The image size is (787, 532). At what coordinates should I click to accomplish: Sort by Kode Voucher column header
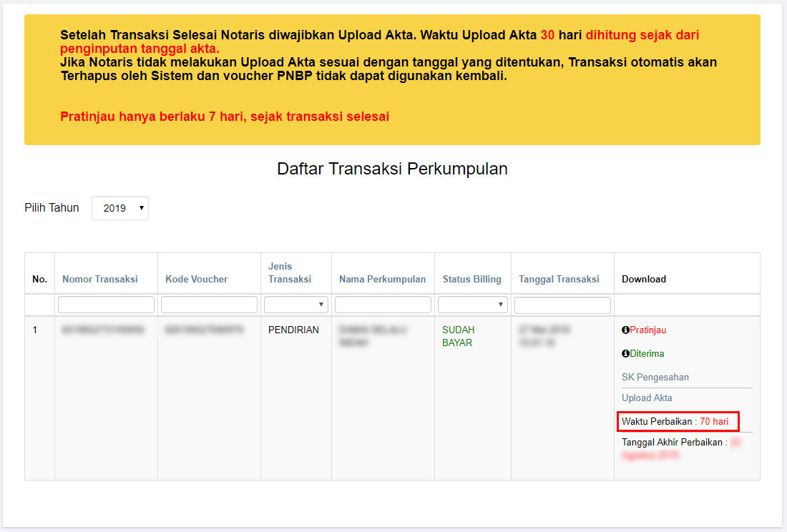tap(196, 279)
